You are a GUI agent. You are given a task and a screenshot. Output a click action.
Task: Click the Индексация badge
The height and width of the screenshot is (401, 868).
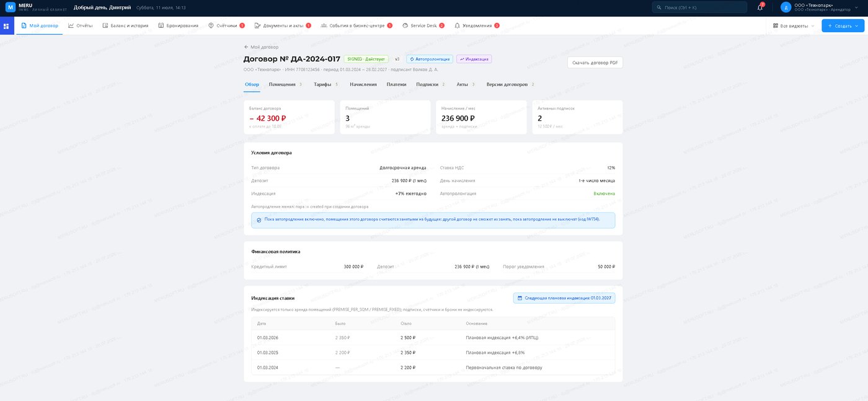click(474, 59)
